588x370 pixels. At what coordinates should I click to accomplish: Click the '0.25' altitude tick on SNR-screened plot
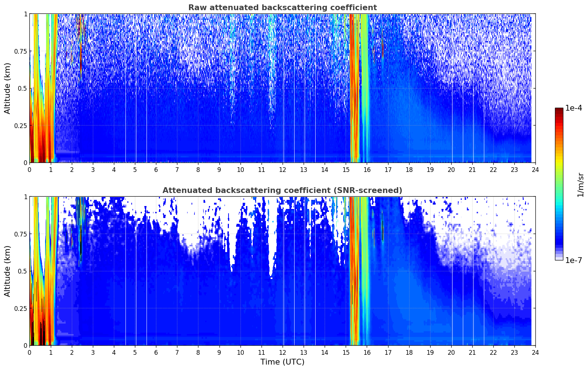[20, 309]
